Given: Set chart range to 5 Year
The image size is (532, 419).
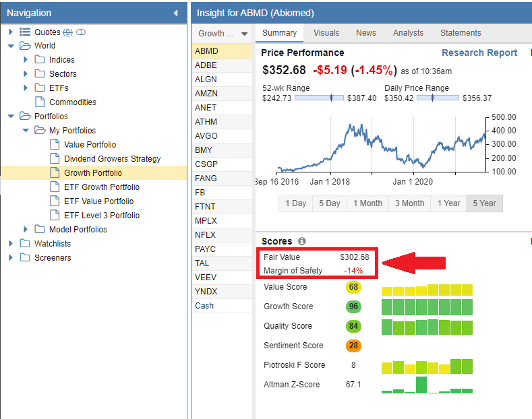Looking at the screenshot, I should click(484, 203).
